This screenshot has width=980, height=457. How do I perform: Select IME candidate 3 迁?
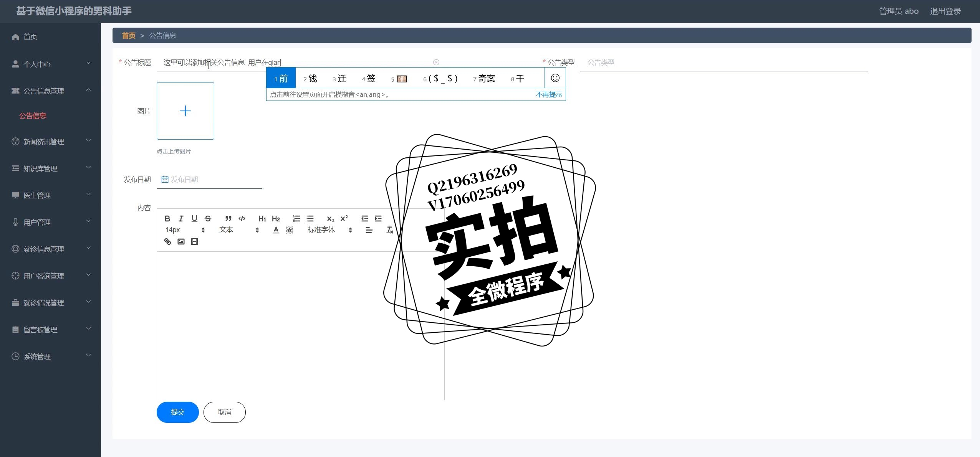(x=339, y=79)
